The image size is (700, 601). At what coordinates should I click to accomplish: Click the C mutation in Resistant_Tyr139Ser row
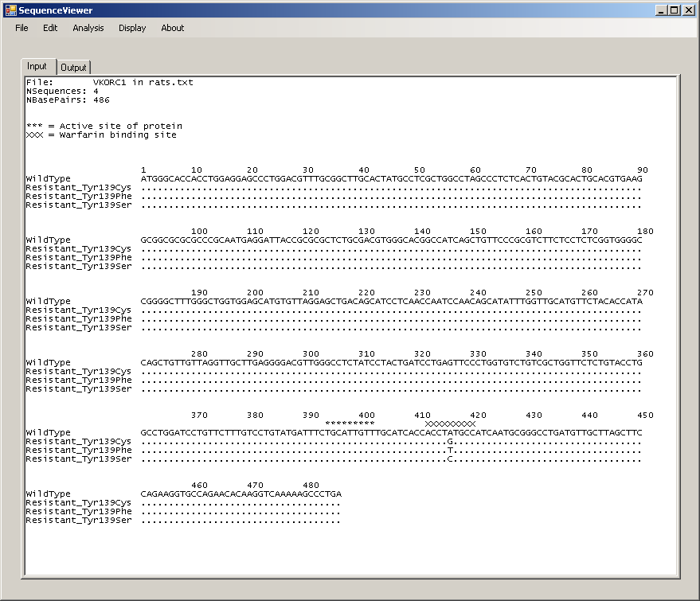[450, 459]
